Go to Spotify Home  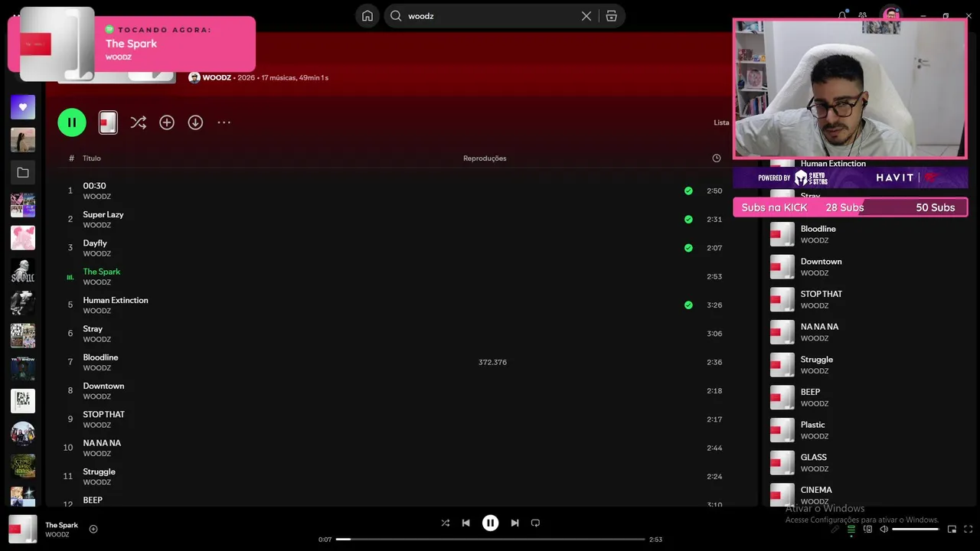coord(367,16)
